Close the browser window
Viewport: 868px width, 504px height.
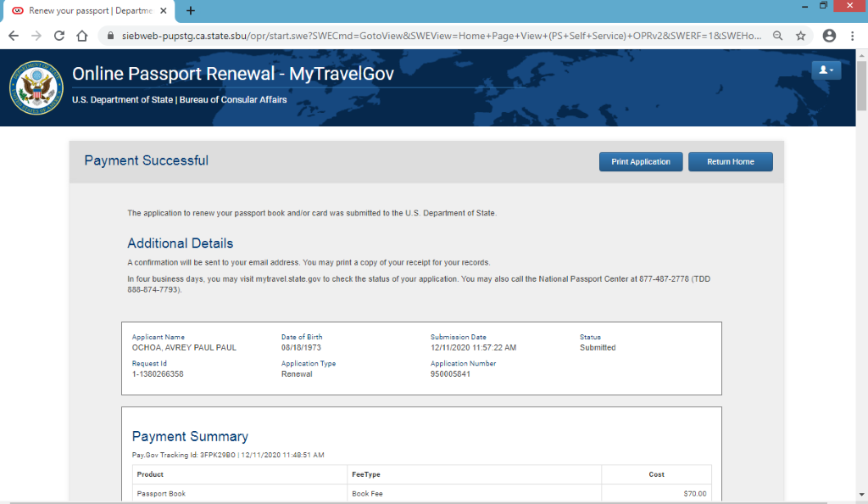pos(849,6)
